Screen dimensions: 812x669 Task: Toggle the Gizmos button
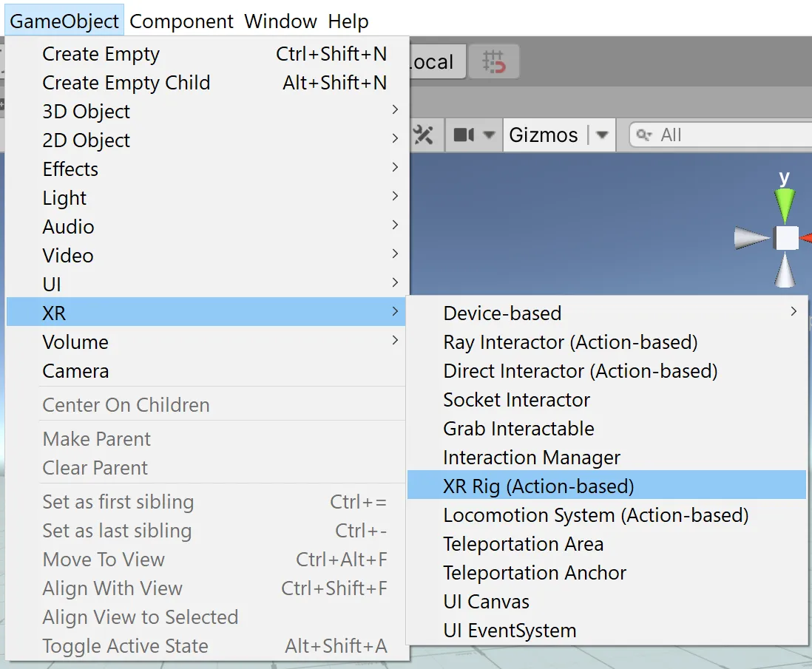click(544, 135)
